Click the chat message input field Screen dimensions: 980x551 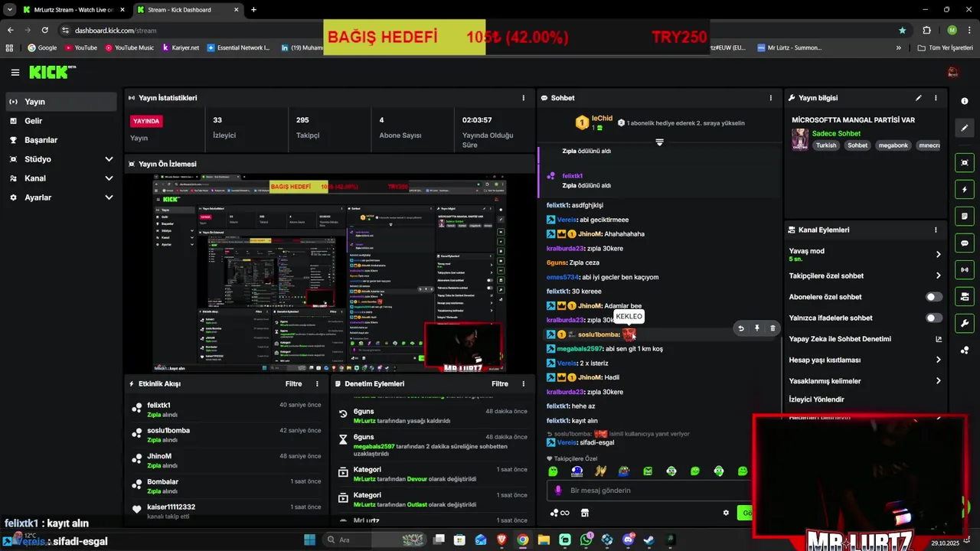coord(651,491)
